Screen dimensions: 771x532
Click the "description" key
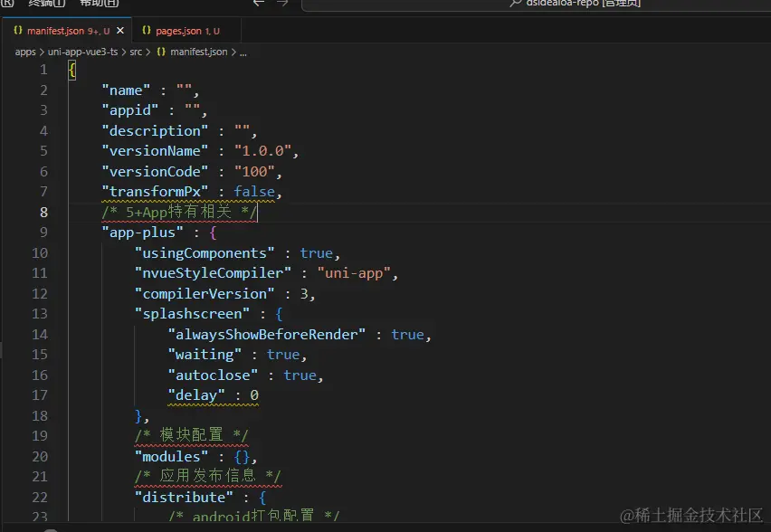pos(155,131)
